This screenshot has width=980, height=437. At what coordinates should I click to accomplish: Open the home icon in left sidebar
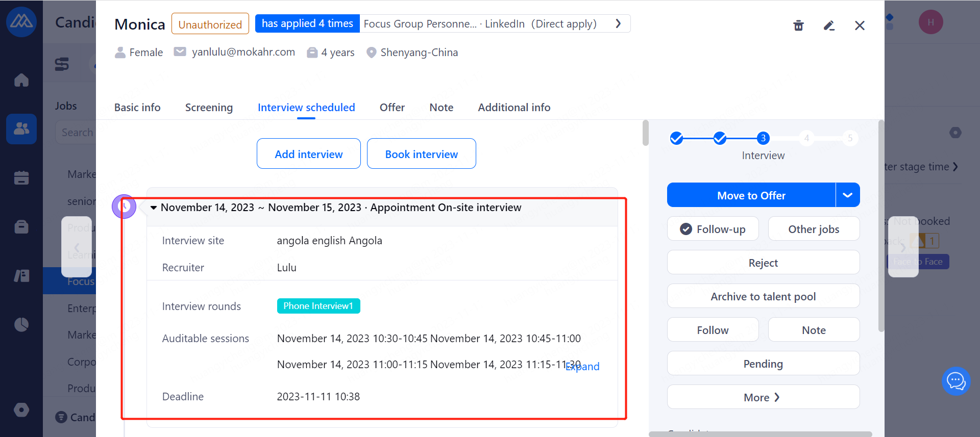coord(21,80)
